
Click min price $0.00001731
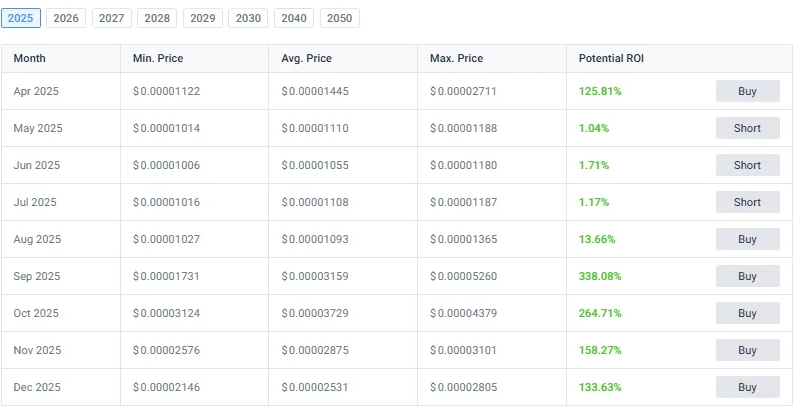[166, 276]
